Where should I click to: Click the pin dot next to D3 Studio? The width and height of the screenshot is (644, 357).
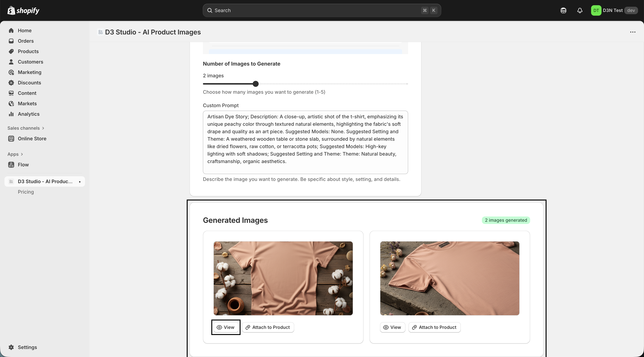[80, 182]
